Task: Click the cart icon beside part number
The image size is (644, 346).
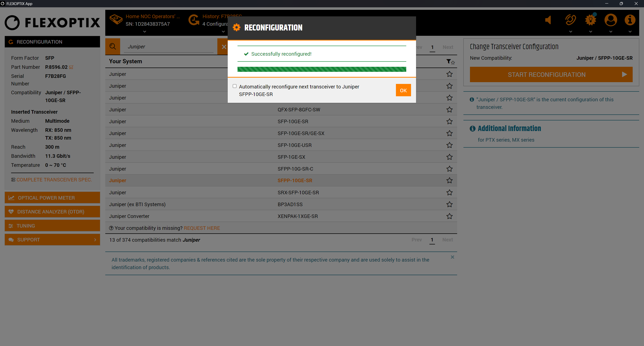Action: [x=71, y=67]
